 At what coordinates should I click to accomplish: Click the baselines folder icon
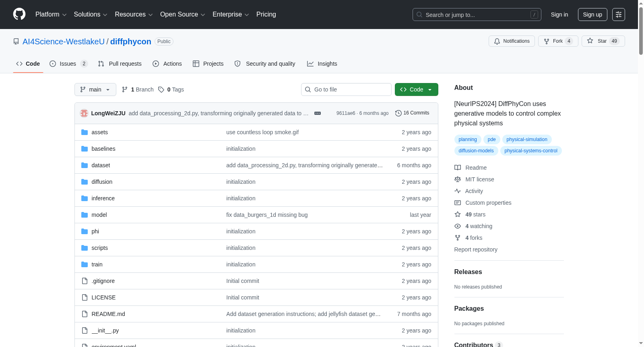coord(85,149)
